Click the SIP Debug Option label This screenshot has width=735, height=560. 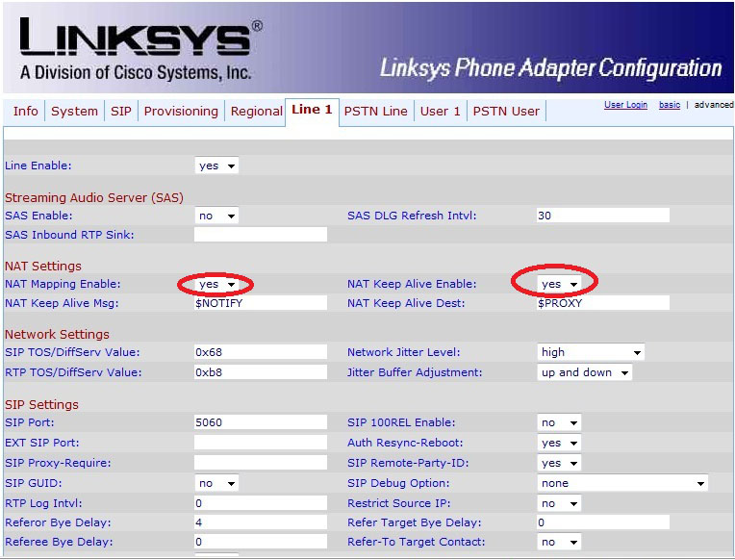point(398,483)
